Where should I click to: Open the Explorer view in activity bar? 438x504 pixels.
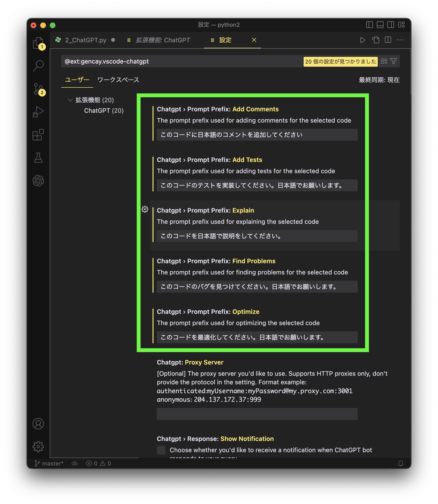tap(38, 43)
